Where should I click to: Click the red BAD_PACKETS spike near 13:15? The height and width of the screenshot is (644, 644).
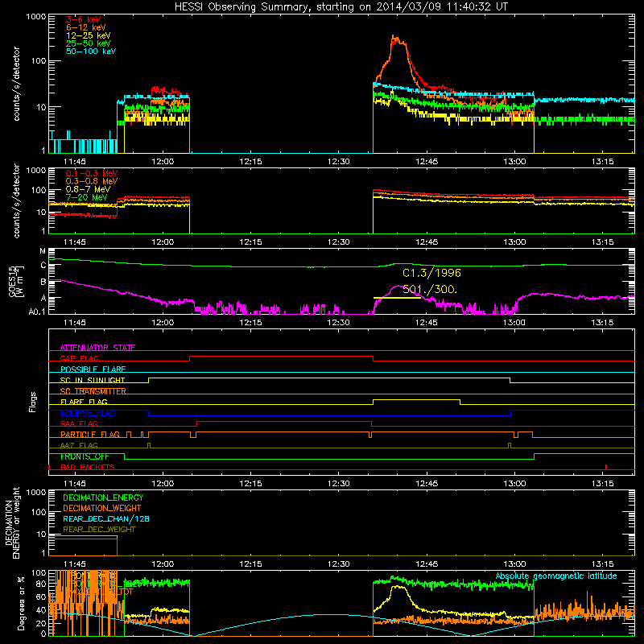tap(606, 467)
